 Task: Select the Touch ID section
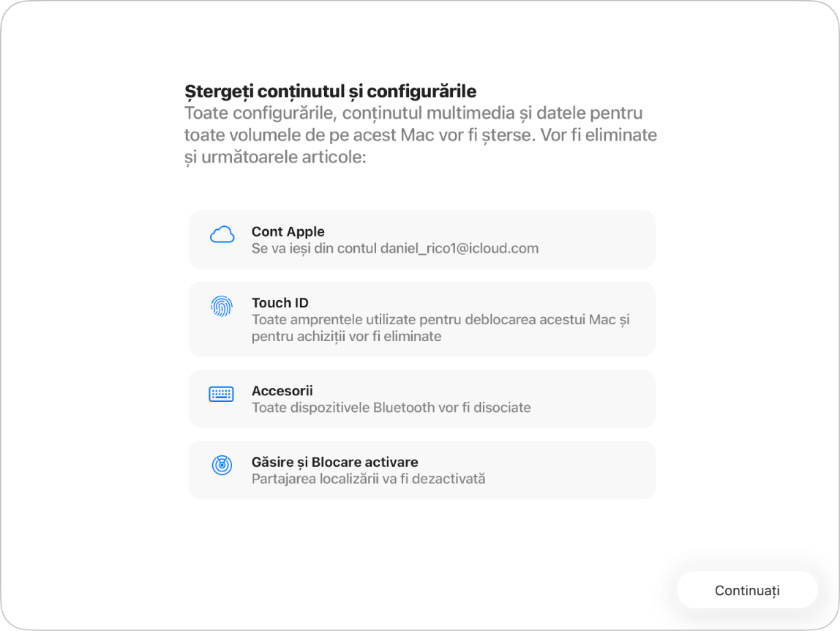tap(422, 318)
